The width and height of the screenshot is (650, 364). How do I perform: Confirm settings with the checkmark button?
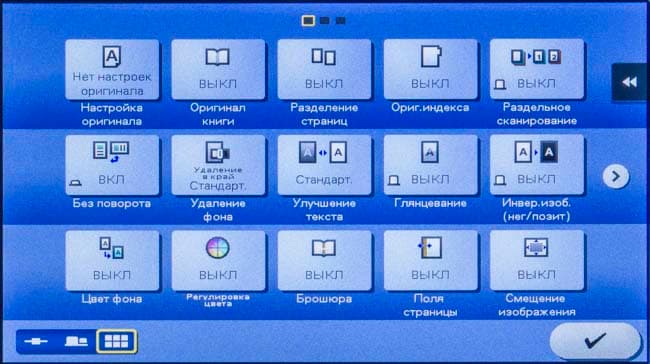tap(595, 340)
